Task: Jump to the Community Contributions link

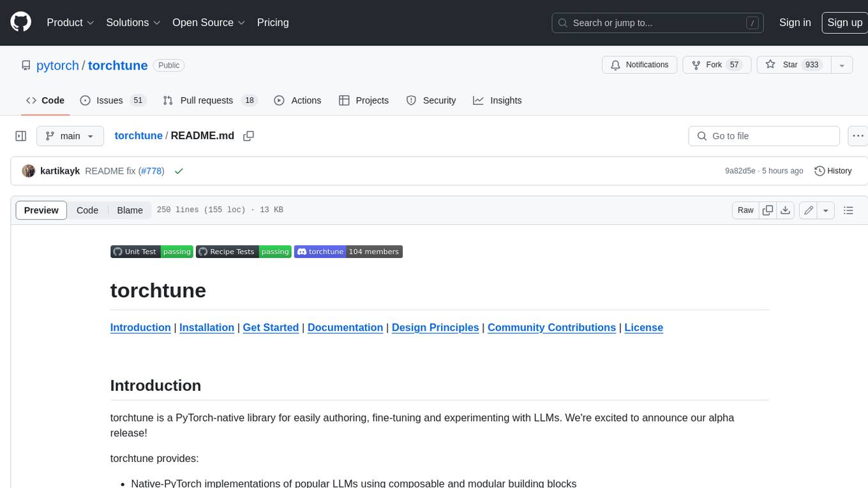Action: 551,328
